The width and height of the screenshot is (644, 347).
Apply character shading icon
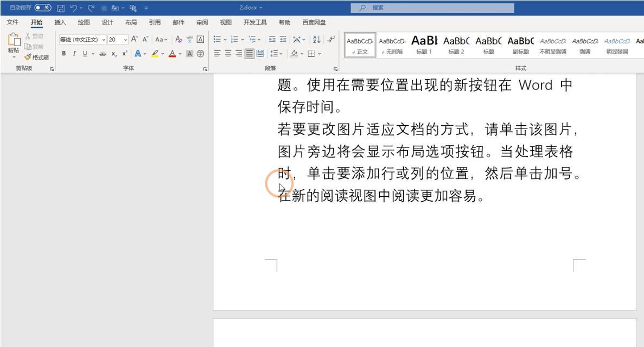coord(189,53)
